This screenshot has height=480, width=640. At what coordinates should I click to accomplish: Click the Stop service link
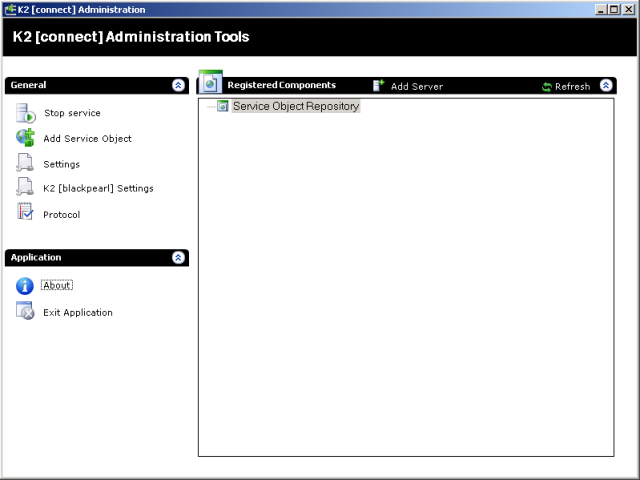point(72,113)
